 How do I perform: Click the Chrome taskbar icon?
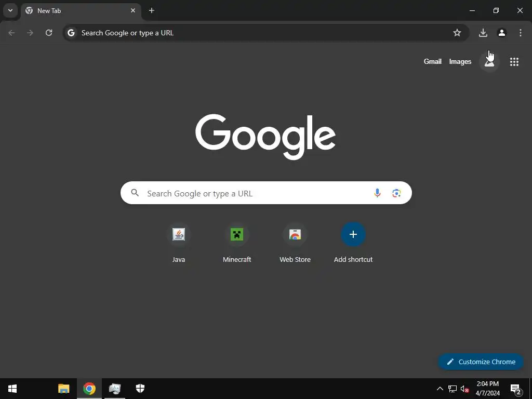click(x=89, y=389)
